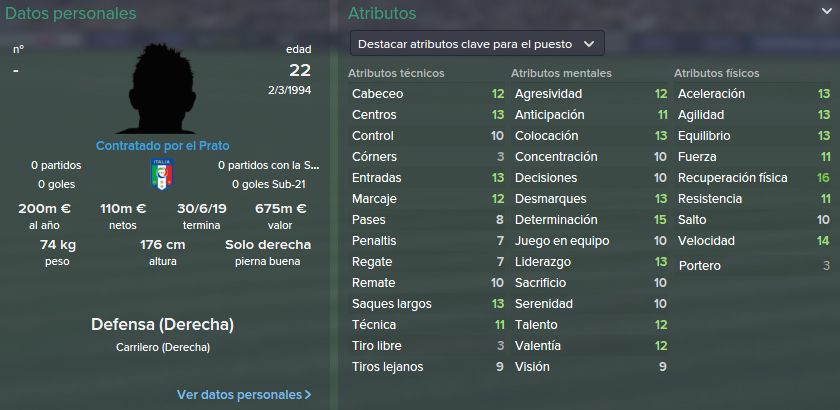This screenshot has width=840, height=410.
Task: Click the 'Datos personales' panel title
Action: tap(71, 13)
